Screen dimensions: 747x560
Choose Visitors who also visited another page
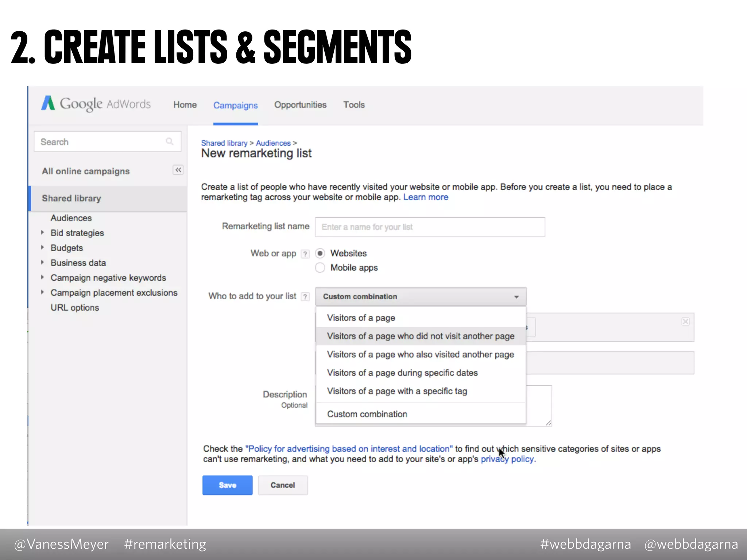421,354
